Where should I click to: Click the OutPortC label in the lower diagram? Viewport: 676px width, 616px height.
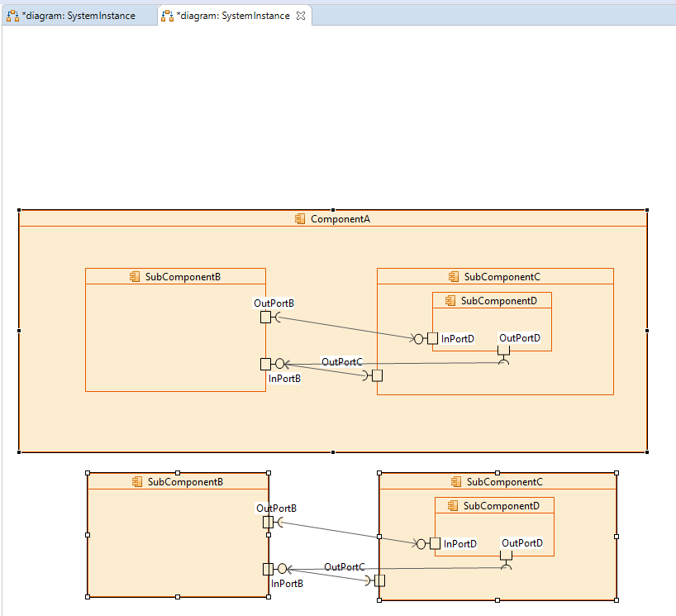click(345, 567)
